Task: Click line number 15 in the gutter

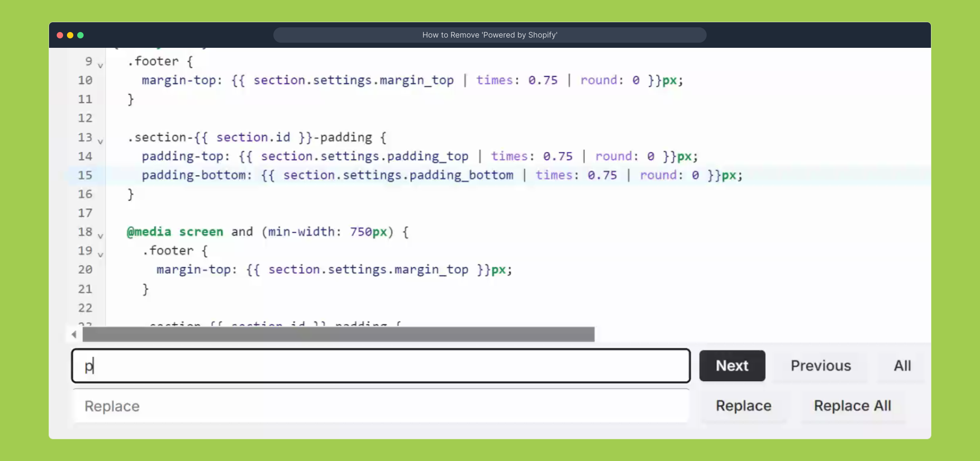Action: pos(85,175)
